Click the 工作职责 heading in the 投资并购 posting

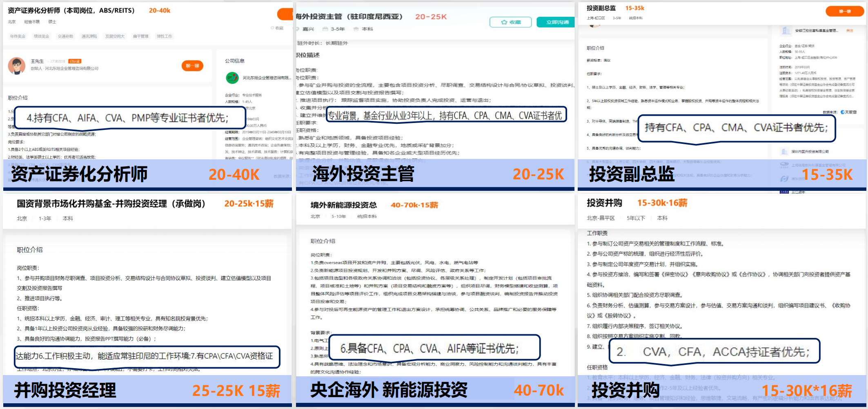pyautogui.click(x=597, y=233)
